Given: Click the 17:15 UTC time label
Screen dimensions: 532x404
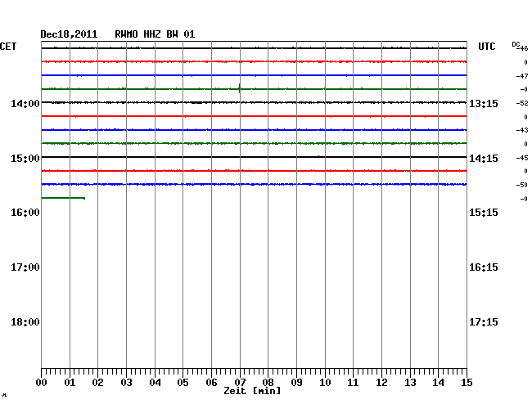Looking at the screenshot, I should click(x=484, y=322).
